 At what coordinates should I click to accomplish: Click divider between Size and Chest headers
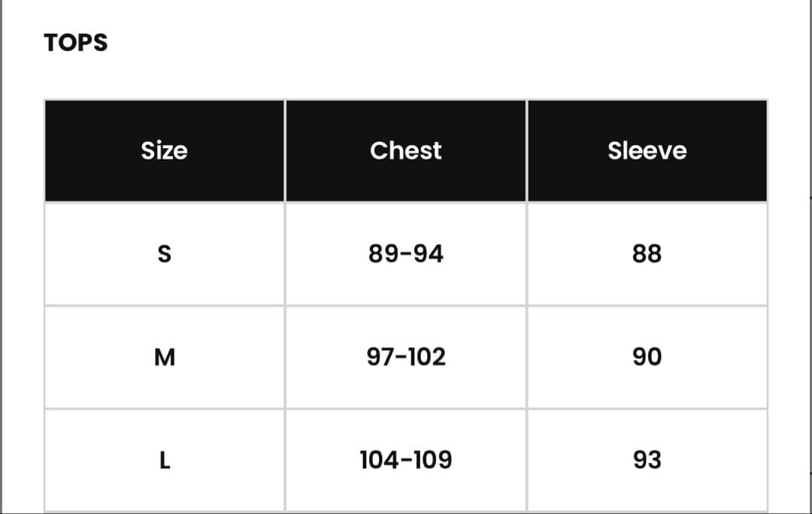(285, 150)
